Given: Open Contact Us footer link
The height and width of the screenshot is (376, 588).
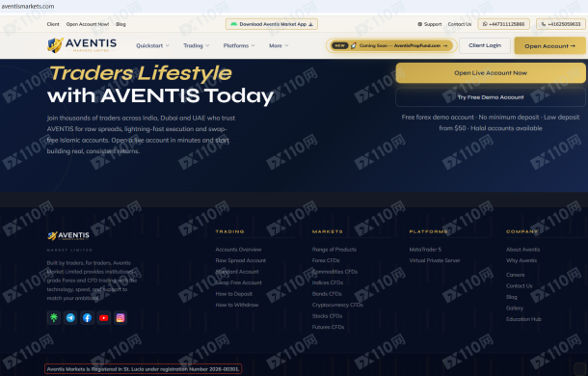Looking at the screenshot, I should [x=520, y=286].
